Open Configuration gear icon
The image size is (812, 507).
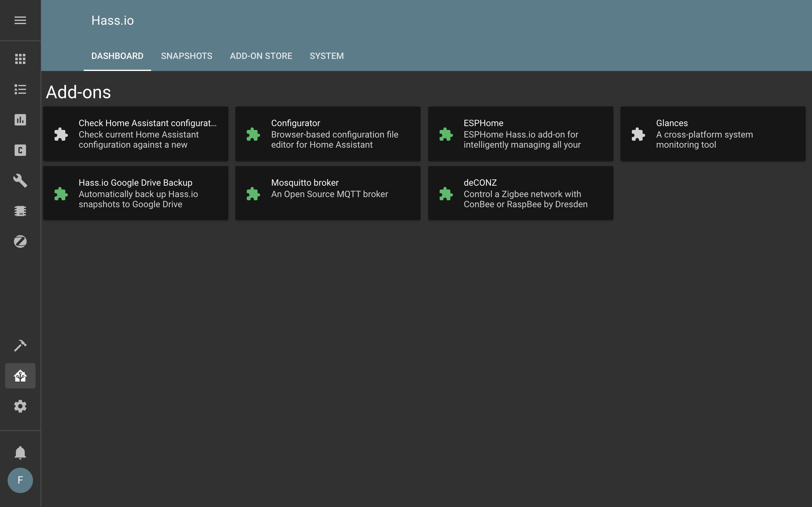tap(20, 407)
